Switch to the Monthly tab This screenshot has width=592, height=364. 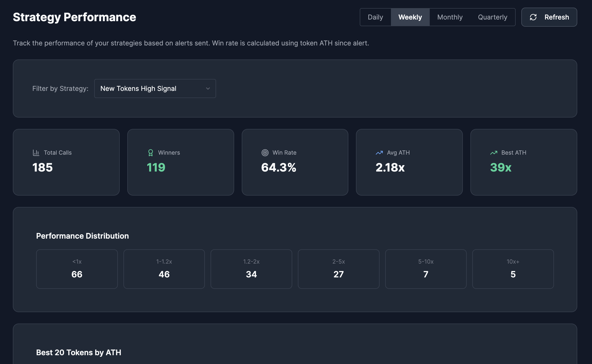tap(449, 17)
